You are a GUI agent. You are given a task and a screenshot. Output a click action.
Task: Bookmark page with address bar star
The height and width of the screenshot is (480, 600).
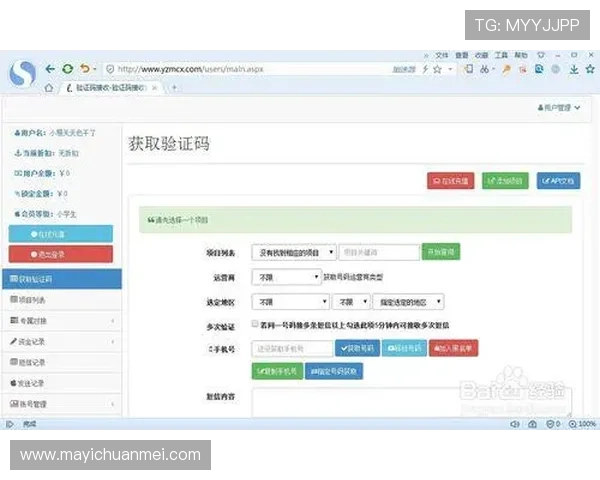(x=437, y=69)
